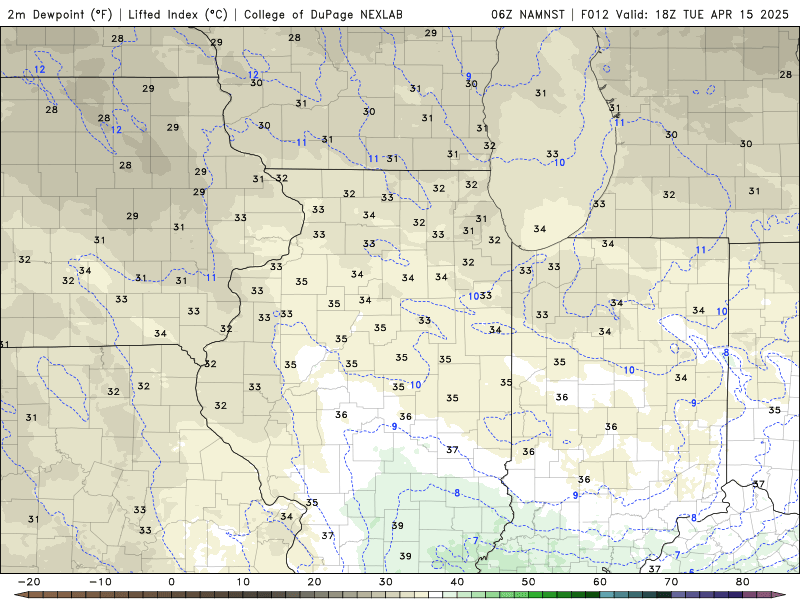Screen dimensions: 800x600
Task: Click the "College of DuPage NEXLAB" label
Action: (323, 14)
